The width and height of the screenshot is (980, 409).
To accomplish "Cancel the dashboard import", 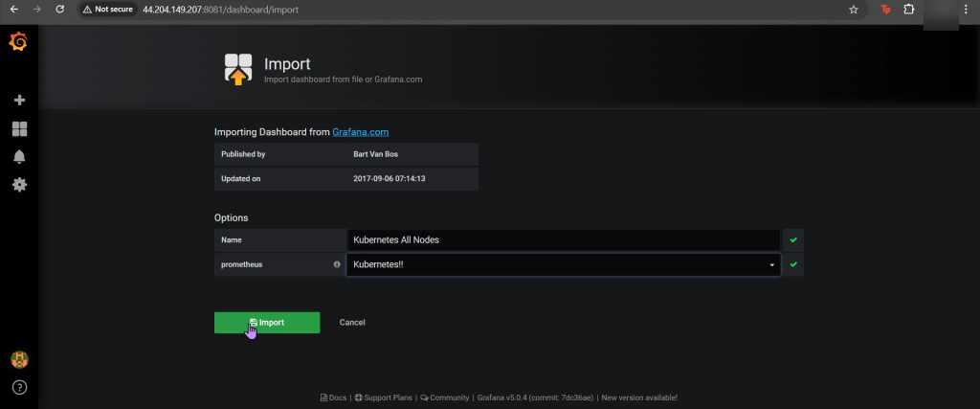I will pyautogui.click(x=352, y=323).
